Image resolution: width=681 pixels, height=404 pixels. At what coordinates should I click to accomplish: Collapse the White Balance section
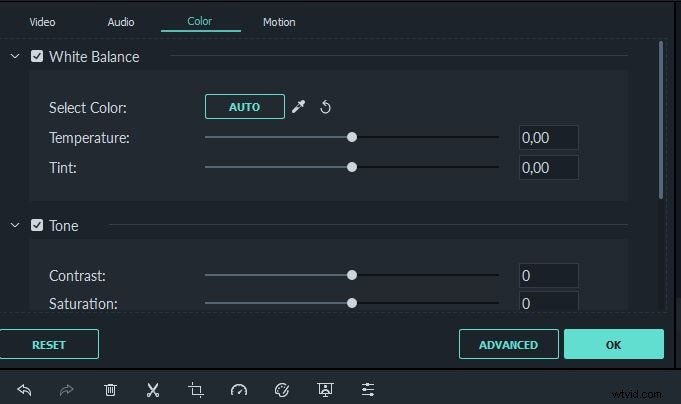coord(15,56)
